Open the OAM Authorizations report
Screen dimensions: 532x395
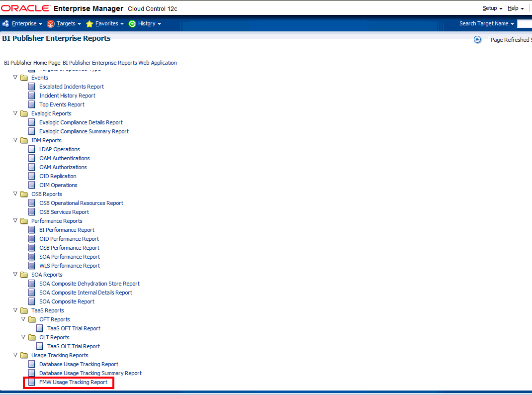pyautogui.click(x=63, y=167)
